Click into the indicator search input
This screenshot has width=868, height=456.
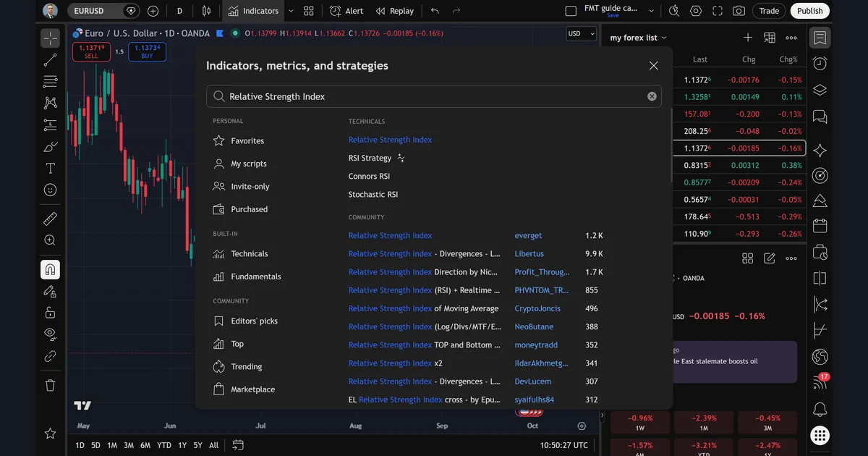tap(434, 96)
